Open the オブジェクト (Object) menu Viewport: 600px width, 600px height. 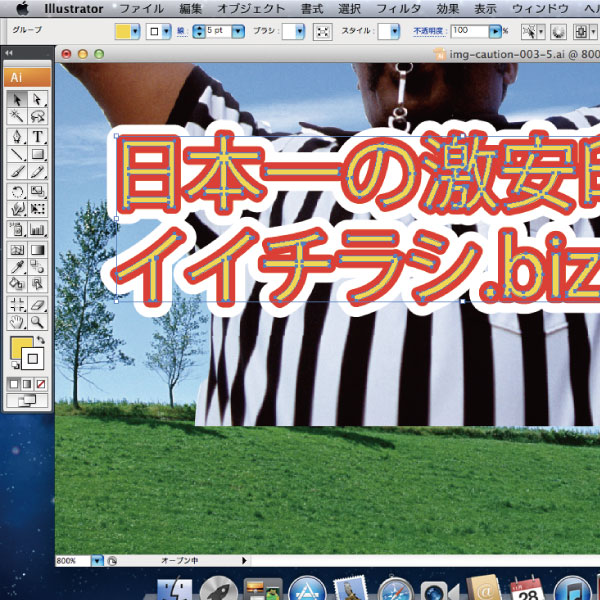tap(251, 8)
